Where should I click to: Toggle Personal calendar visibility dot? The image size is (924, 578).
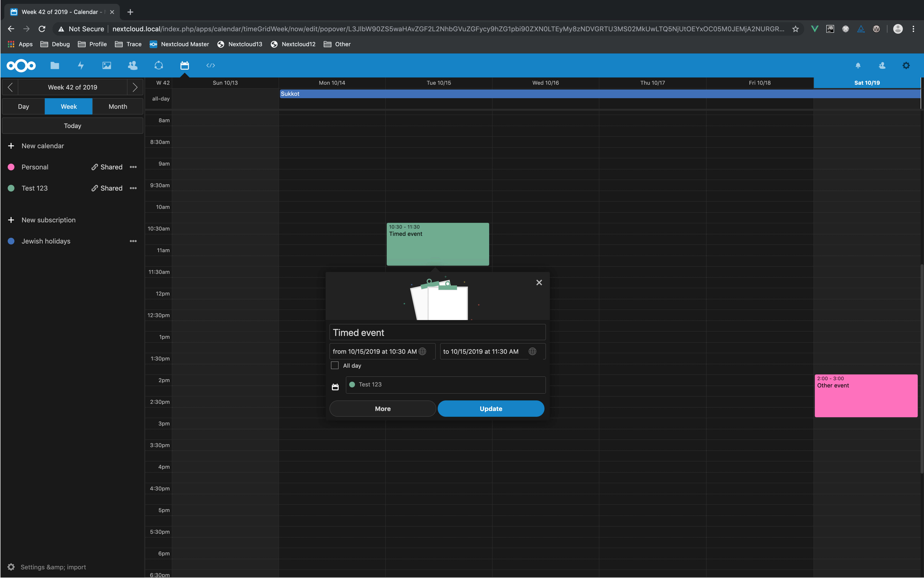(11, 167)
